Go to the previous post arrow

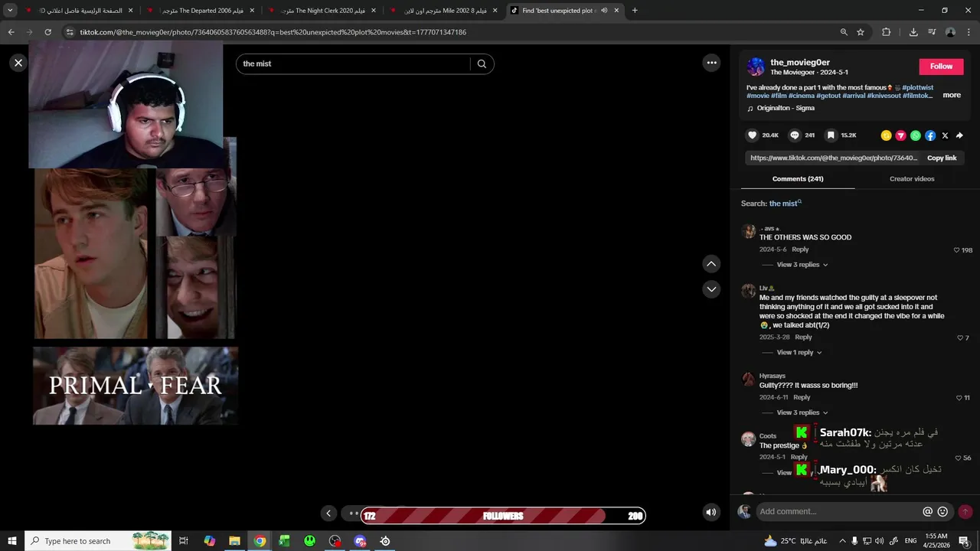tap(711, 264)
